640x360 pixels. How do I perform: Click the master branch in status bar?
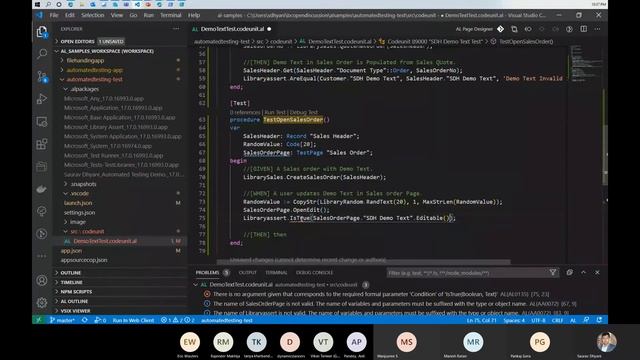[62, 320]
